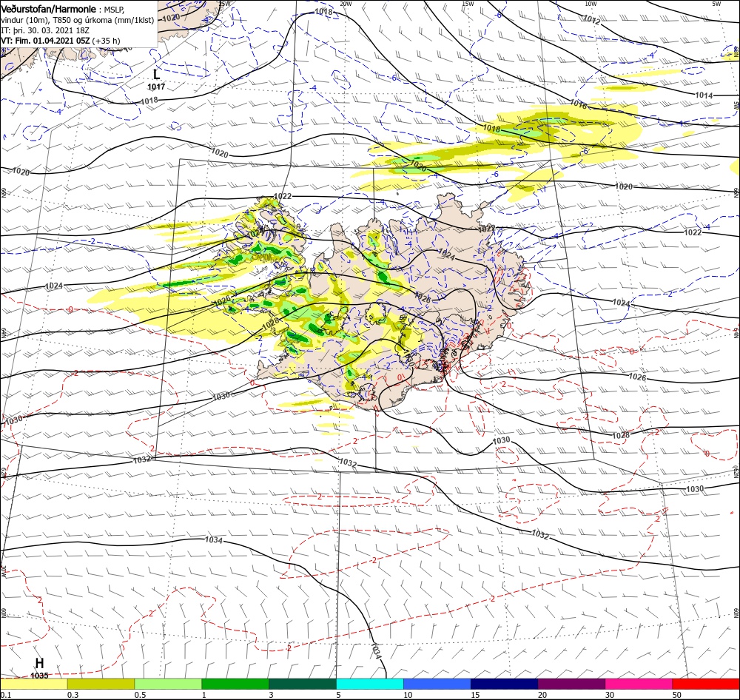Click the '30' legend scale value
740x700 pixels.
[x=610, y=694]
